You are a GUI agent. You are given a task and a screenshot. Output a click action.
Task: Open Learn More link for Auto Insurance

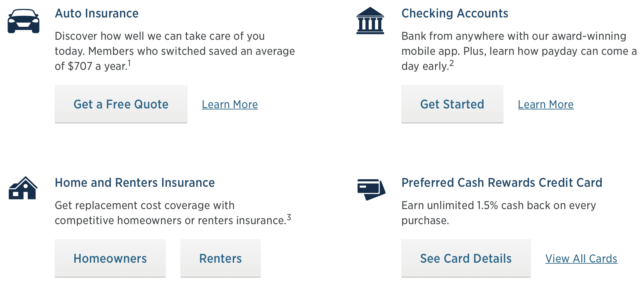pyautogui.click(x=230, y=105)
